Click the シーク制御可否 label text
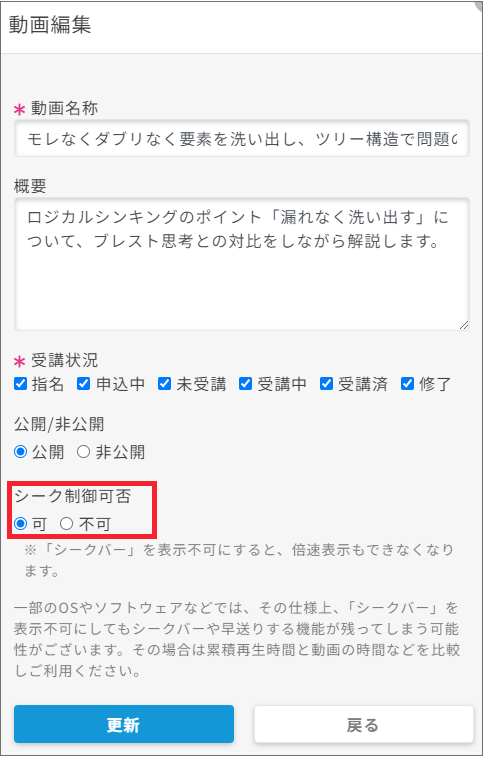This screenshot has height=762, width=486. coord(72,496)
